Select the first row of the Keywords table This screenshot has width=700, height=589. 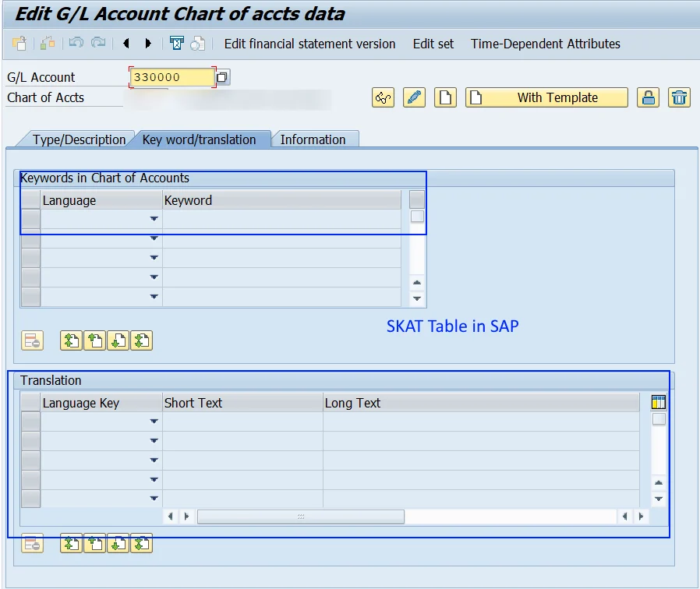point(31,219)
